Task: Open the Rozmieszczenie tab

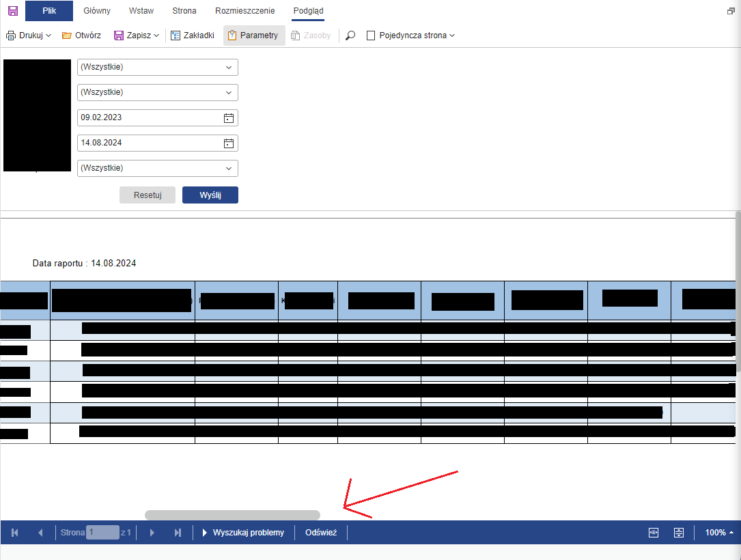Action: coord(244,11)
